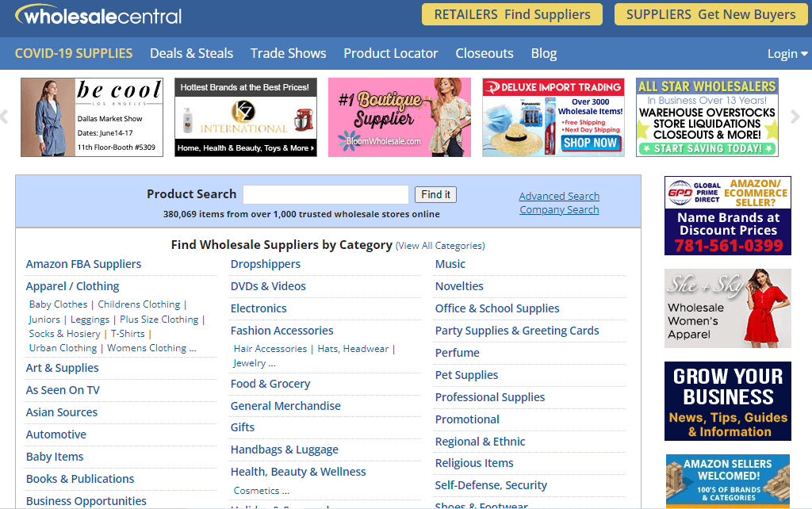Open Automotive category

pos(56,435)
